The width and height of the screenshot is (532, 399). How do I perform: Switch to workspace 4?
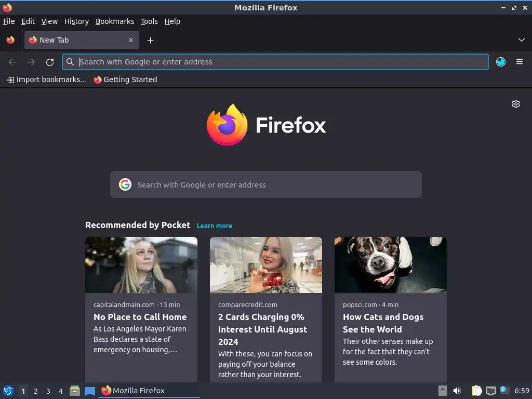point(61,391)
